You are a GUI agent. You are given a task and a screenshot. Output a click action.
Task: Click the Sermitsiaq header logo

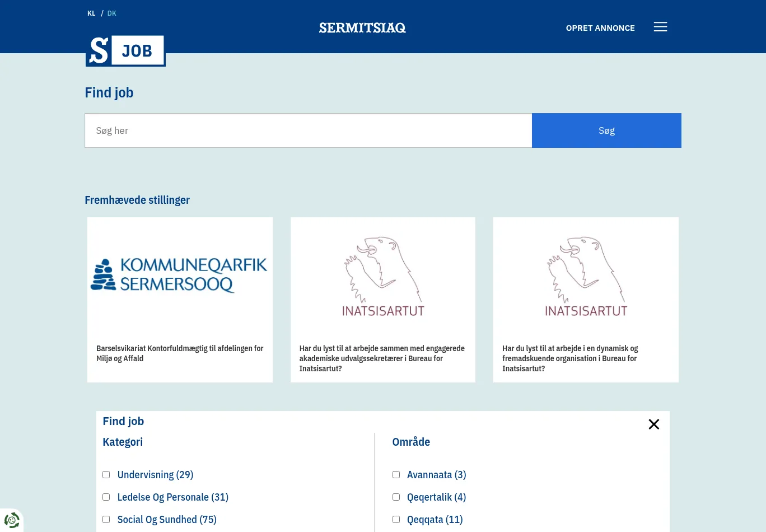point(362,28)
